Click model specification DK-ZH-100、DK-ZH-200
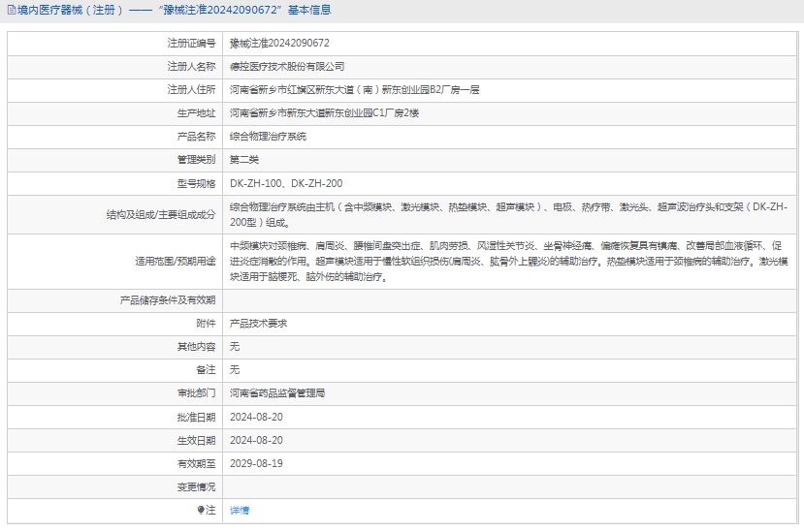The width and height of the screenshot is (804, 532). 286,183
